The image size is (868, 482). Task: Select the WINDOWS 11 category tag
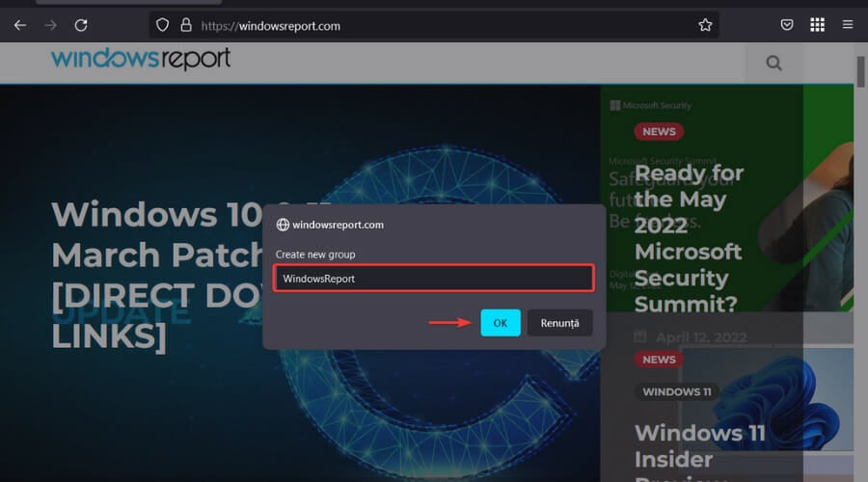click(x=676, y=391)
